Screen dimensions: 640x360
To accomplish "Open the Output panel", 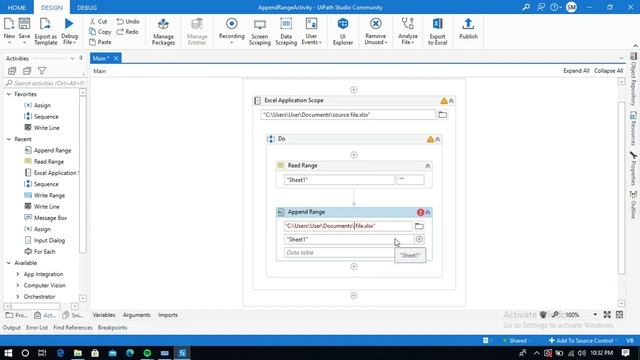I will (x=11, y=328).
